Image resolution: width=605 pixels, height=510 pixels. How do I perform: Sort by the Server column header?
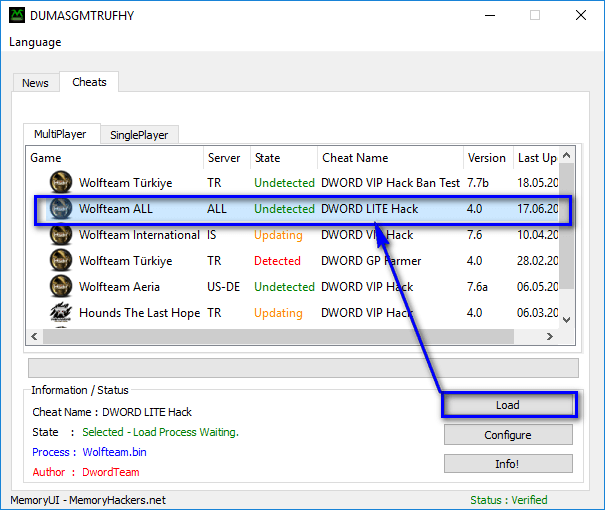pyautogui.click(x=227, y=158)
